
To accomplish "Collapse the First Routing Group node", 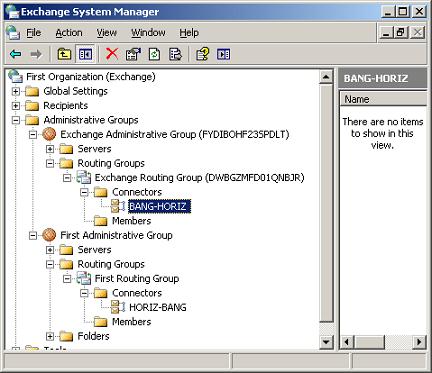I will (x=67, y=278).
